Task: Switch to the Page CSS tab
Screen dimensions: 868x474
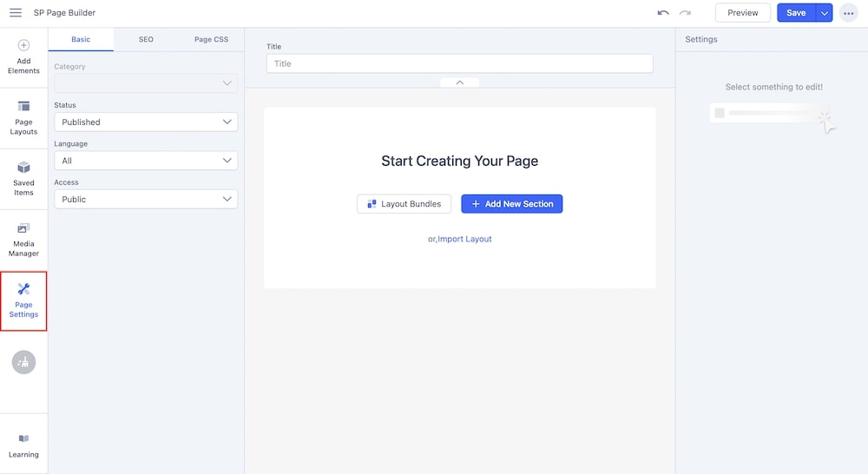Action: point(211,40)
